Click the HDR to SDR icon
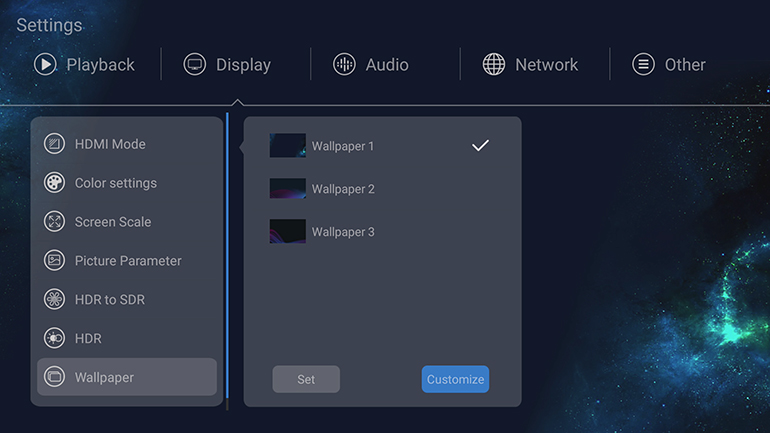Viewport: 770px width, 433px height. [x=55, y=300]
